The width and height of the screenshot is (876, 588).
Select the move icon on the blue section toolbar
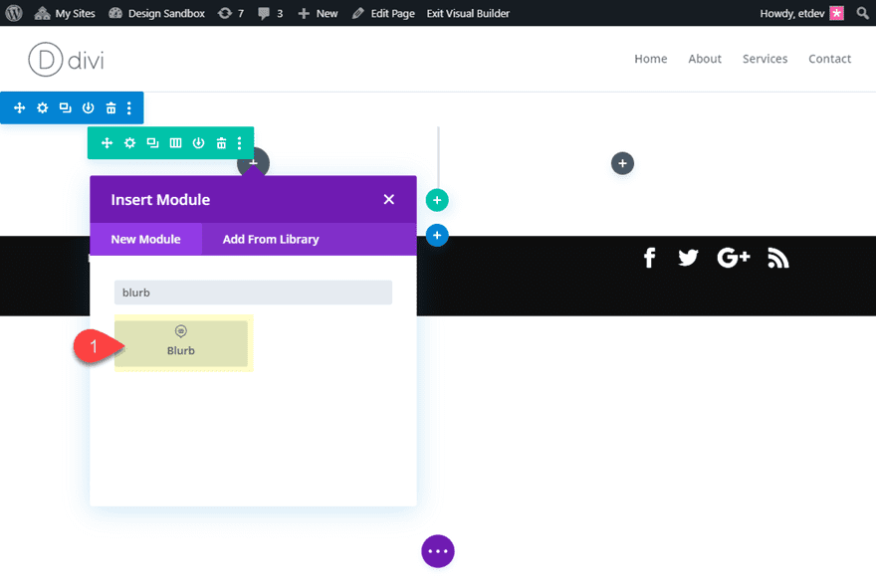point(19,107)
